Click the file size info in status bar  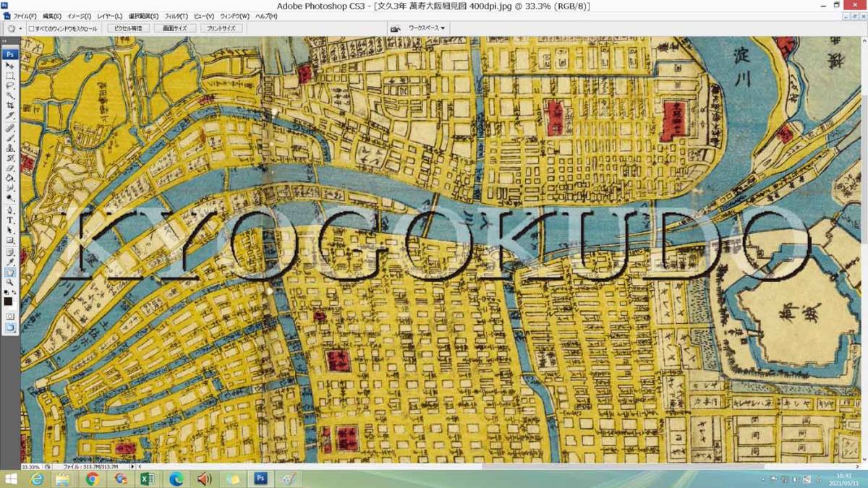(89, 467)
